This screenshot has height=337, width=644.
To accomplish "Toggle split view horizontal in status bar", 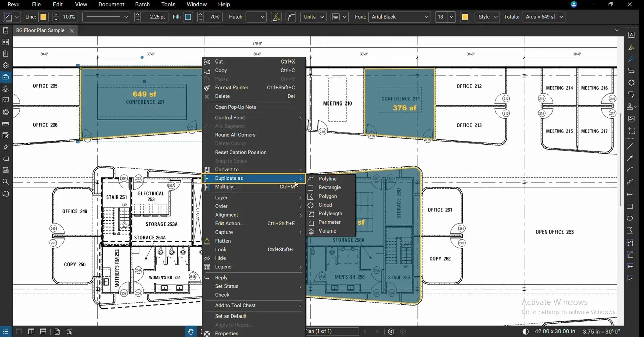I will (43, 332).
